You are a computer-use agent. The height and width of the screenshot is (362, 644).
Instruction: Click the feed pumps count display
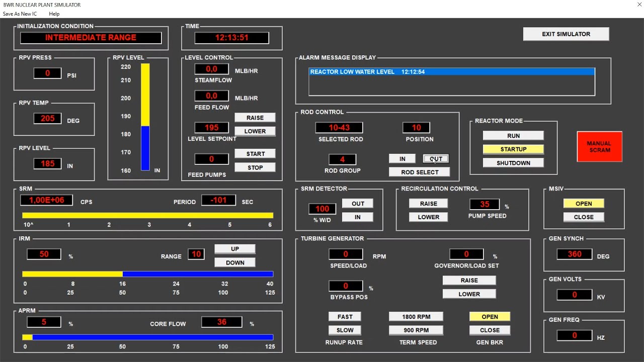click(211, 159)
